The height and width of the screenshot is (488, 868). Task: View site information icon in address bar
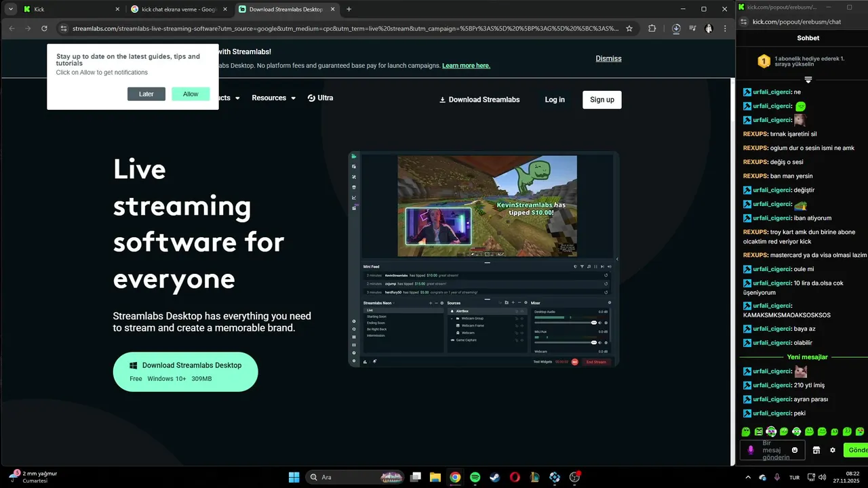point(64,28)
